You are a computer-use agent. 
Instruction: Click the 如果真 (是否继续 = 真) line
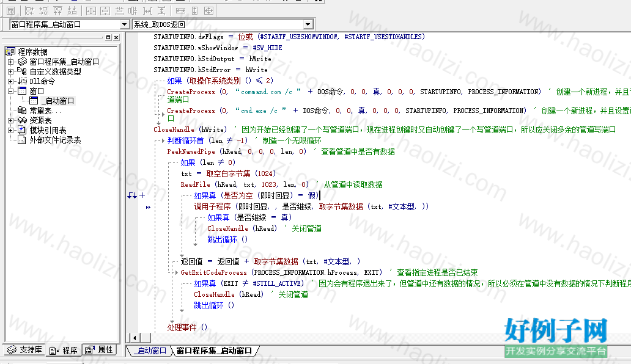click(x=249, y=217)
